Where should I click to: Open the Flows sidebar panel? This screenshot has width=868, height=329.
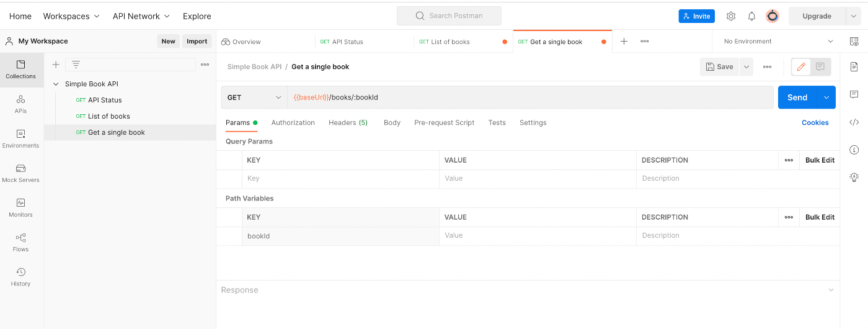coord(21,243)
